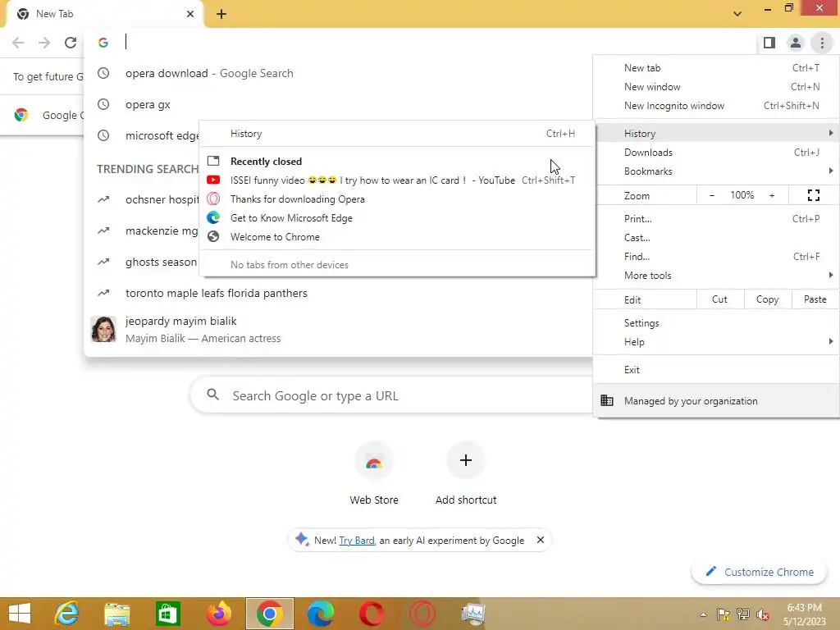
Task: Launch Microsoft Edge from the taskbar
Action: pos(321,614)
